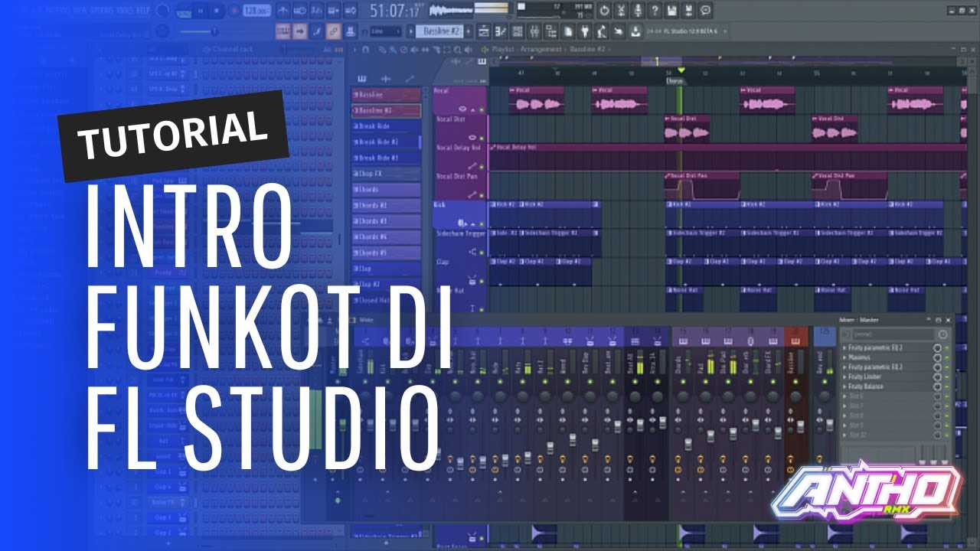The width and height of the screenshot is (980, 551).
Task: Select the playlist mute tool
Action: pos(414,50)
